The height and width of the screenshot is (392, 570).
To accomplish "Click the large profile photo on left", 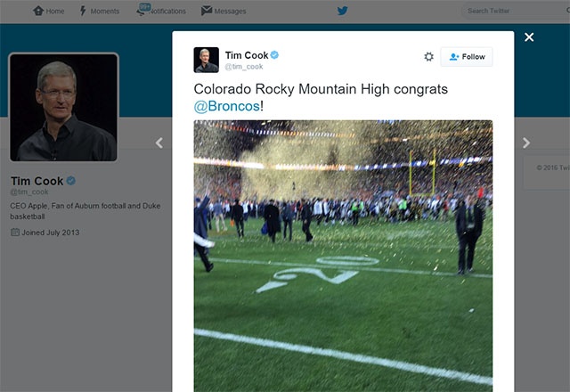I will 63,107.
